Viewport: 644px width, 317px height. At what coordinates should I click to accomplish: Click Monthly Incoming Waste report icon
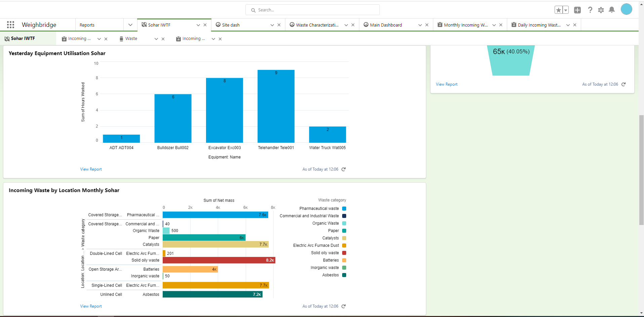pyautogui.click(x=440, y=25)
